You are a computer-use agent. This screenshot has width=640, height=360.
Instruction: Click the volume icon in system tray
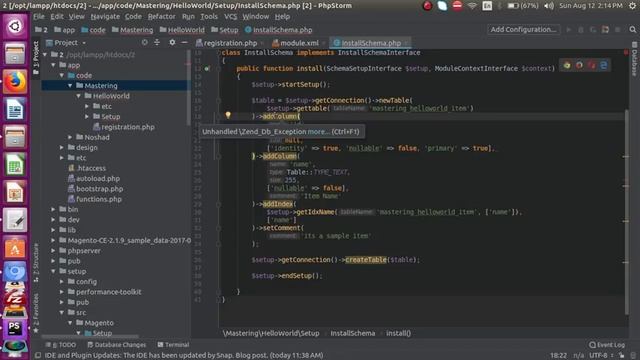549,6
